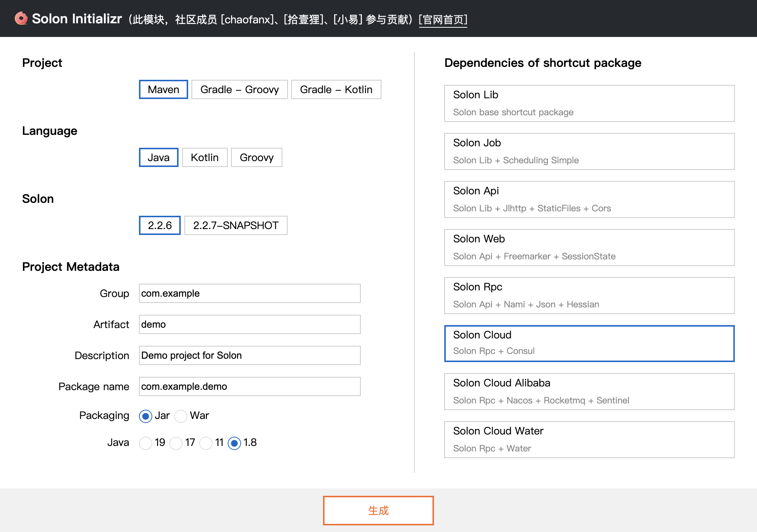The height and width of the screenshot is (532, 757).
Task: Pick the Solon Cloud Alibaba package
Action: pyautogui.click(x=589, y=392)
